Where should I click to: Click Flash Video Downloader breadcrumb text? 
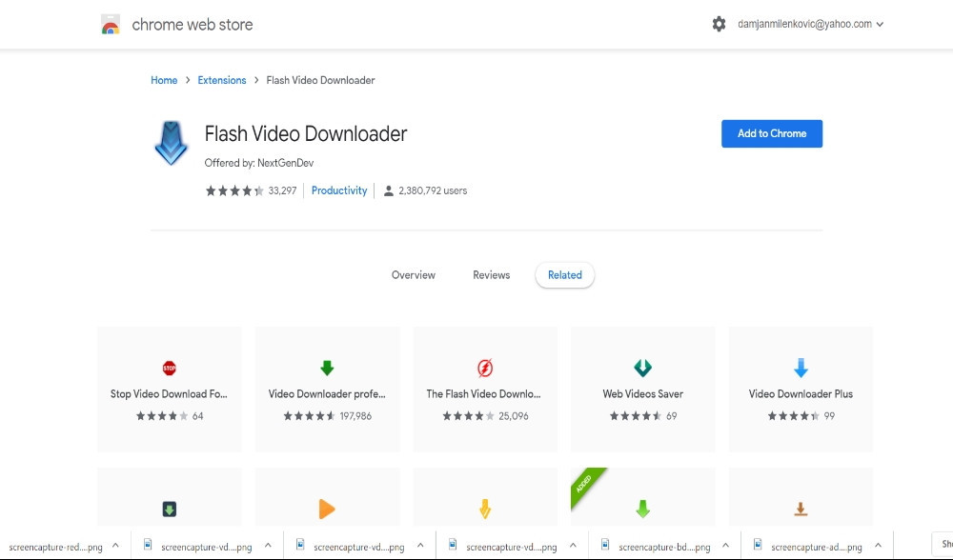(x=320, y=80)
